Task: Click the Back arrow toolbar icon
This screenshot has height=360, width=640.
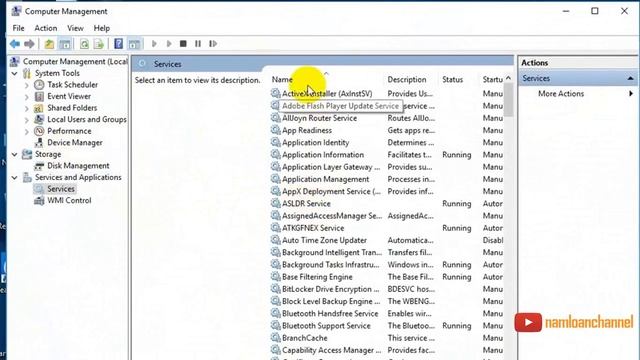Action: click(x=15, y=44)
